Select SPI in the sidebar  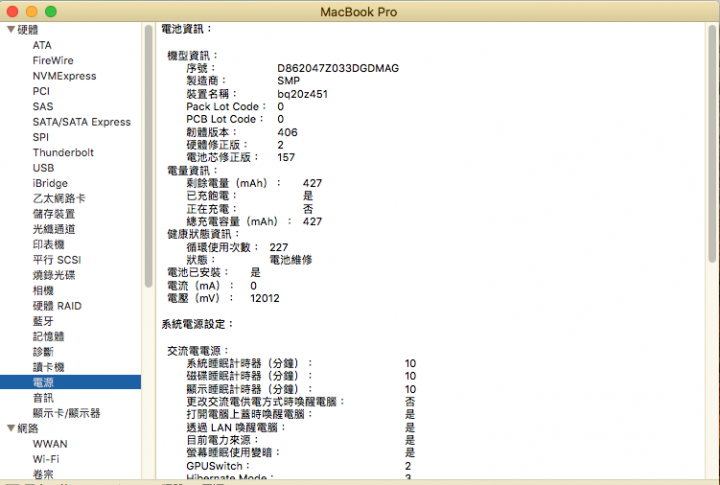pos(40,137)
